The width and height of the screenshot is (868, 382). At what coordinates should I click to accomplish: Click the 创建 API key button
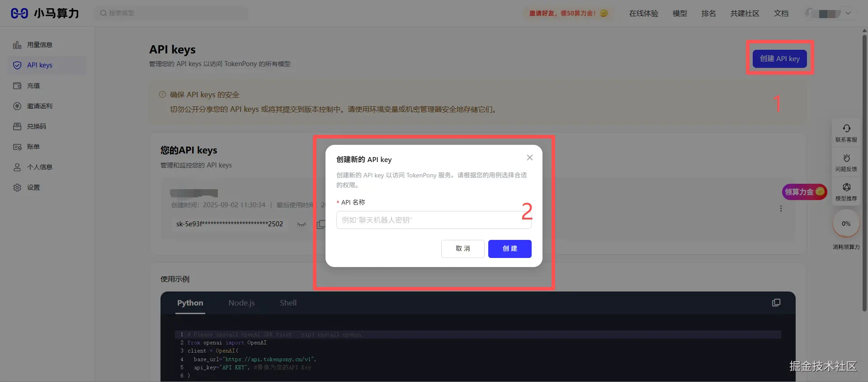click(x=779, y=59)
